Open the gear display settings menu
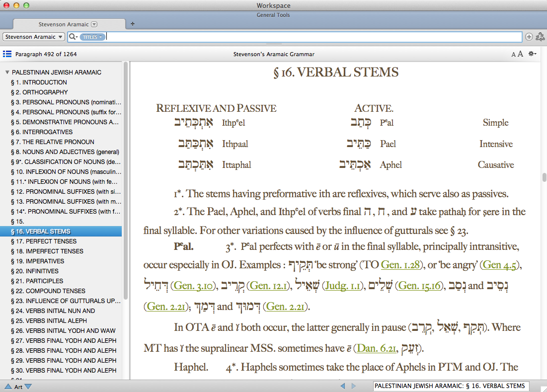This screenshot has height=392, width=547. 533,54
